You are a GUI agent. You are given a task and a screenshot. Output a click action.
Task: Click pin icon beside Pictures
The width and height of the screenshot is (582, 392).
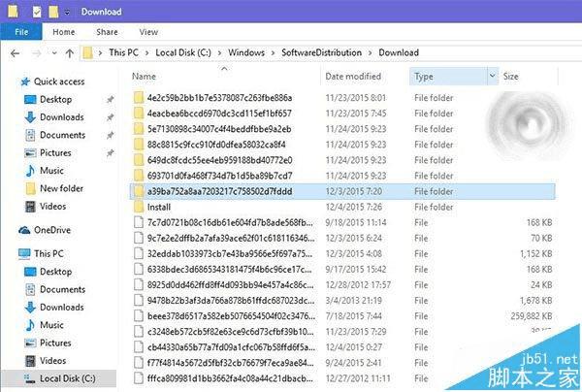110,153
